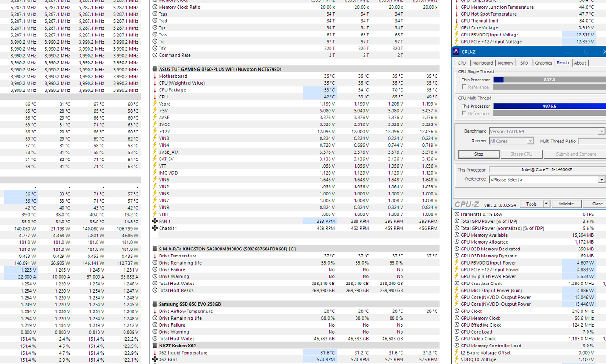This screenshot has height=364, width=606.
Task: Click the Multi Thread Ratio field
Action: (x=592, y=141)
